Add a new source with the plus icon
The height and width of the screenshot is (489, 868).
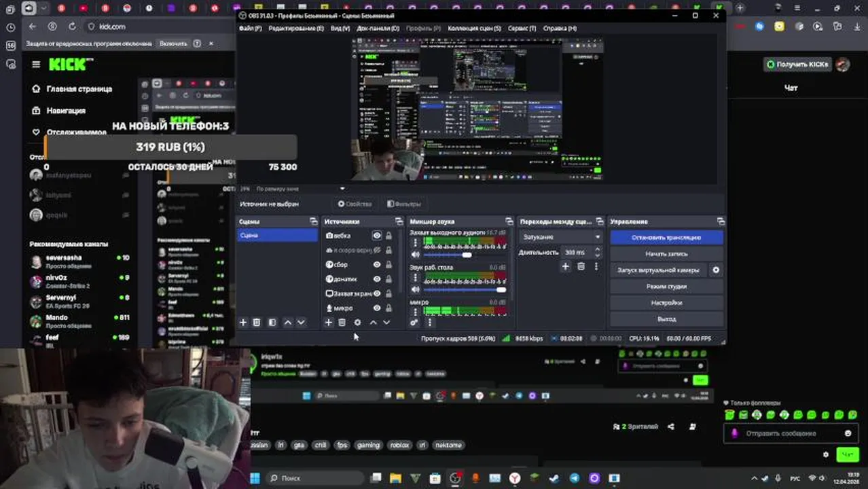(328, 323)
